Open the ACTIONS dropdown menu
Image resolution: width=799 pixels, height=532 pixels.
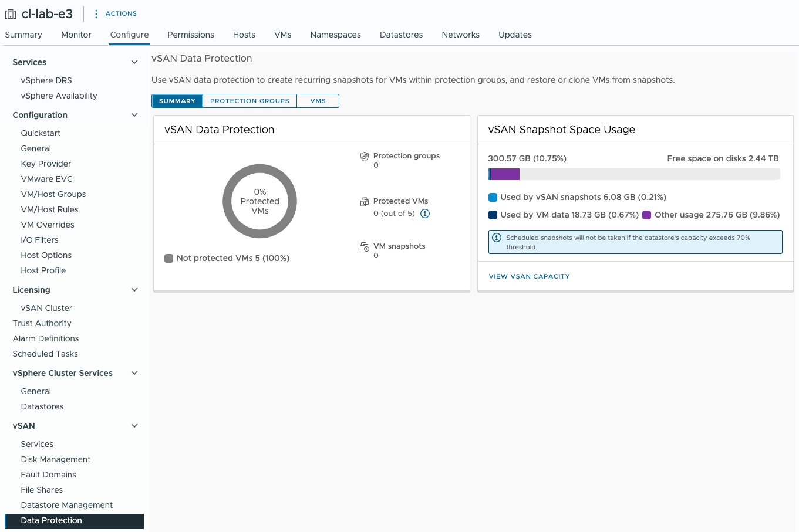coord(121,13)
